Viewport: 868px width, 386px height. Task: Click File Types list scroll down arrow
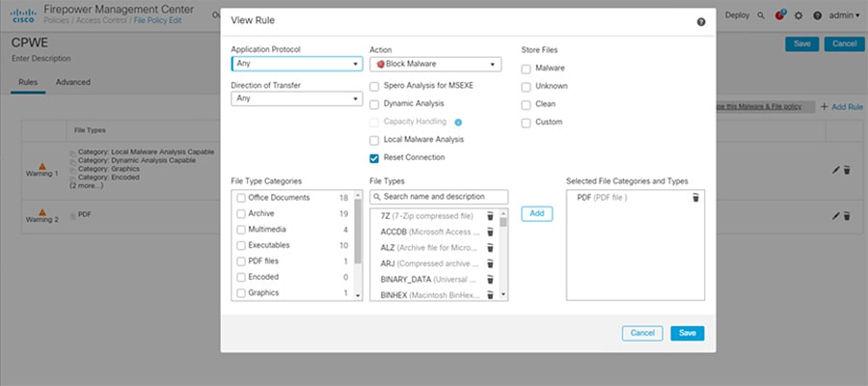pos(503,294)
